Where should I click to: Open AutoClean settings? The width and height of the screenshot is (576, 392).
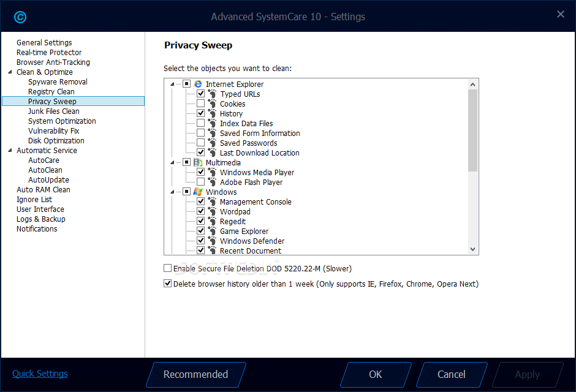pyautogui.click(x=45, y=170)
